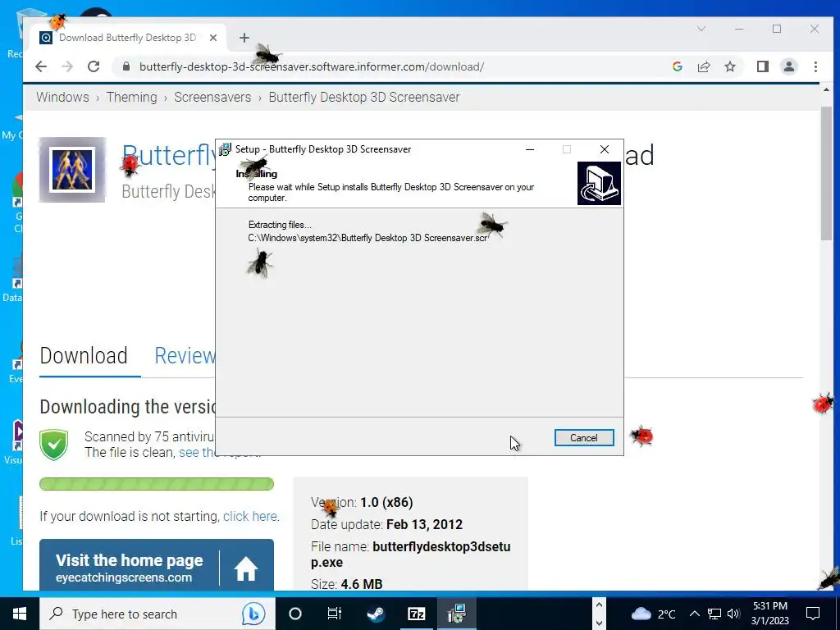This screenshot has height=630, width=840.
Task: Select the browser address bar URL
Action: click(312, 66)
